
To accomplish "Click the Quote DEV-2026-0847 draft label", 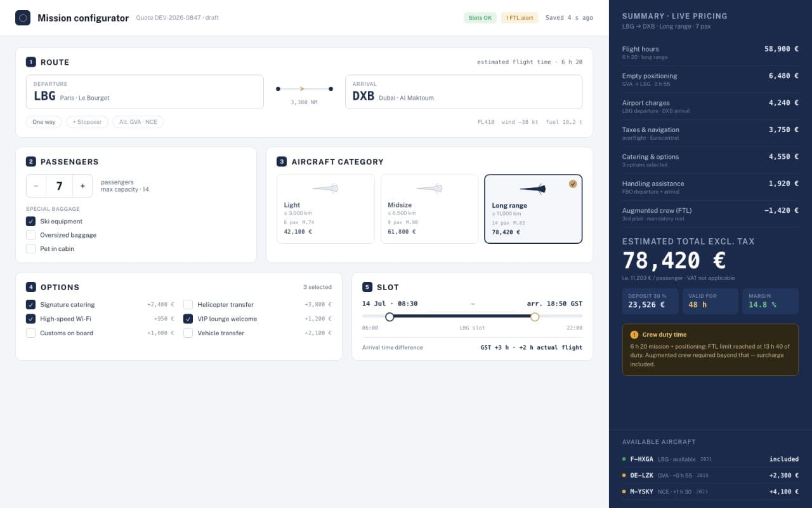I will click(x=177, y=18).
